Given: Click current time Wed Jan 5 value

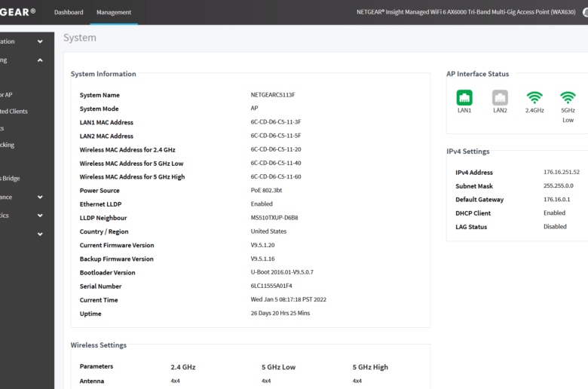Looking at the screenshot, I should click(289, 299).
